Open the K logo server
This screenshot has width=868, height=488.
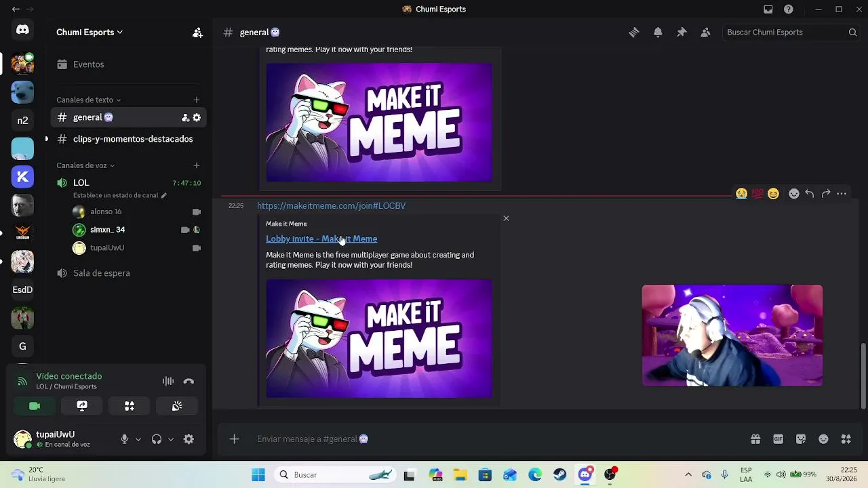pos(22,177)
